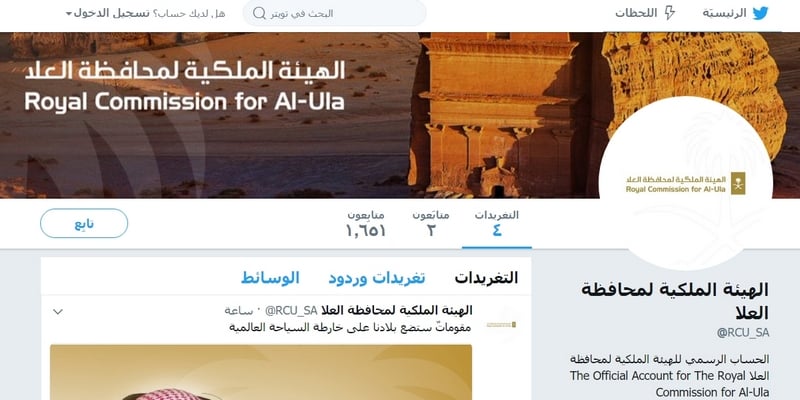This screenshot has width=800, height=400.
Task: Open the متابعون followers count 1,651
Action: (x=366, y=223)
